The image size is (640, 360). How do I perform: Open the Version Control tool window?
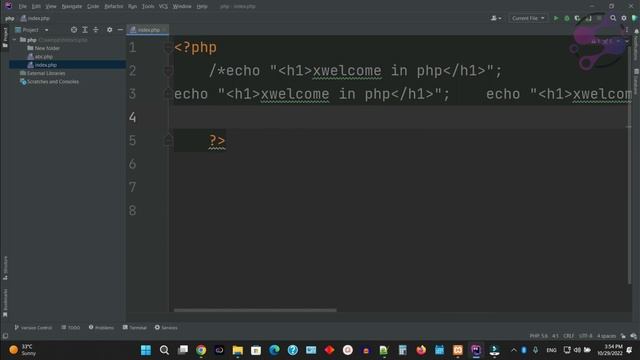click(33, 328)
